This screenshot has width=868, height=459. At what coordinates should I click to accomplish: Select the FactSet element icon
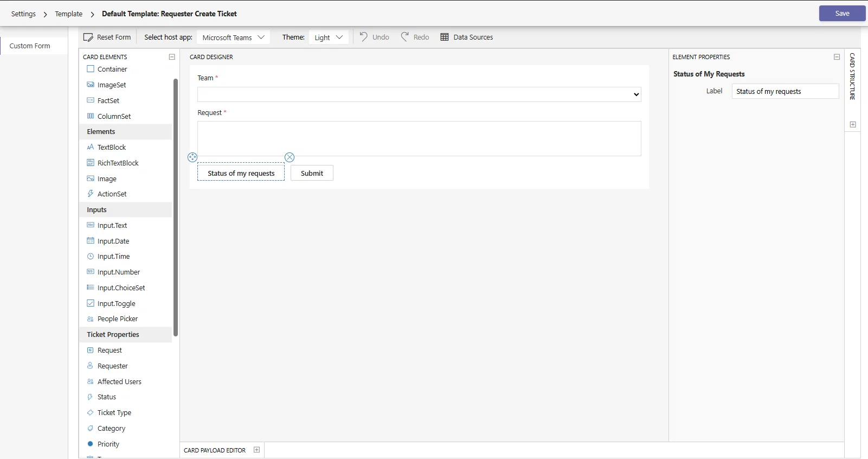click(91, 100)
